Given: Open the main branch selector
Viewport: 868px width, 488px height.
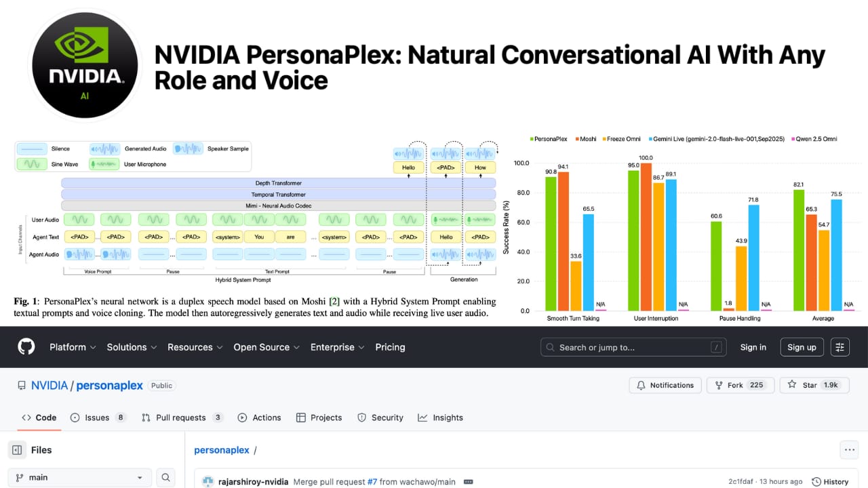Looking at the screenshot, I should click(x=80, y=477).
